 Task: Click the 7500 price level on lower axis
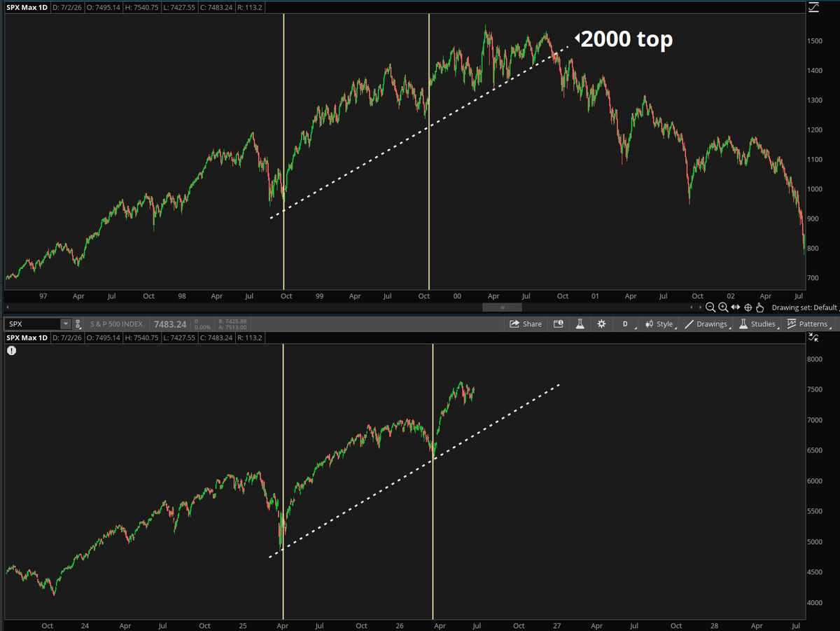[814, 389]
